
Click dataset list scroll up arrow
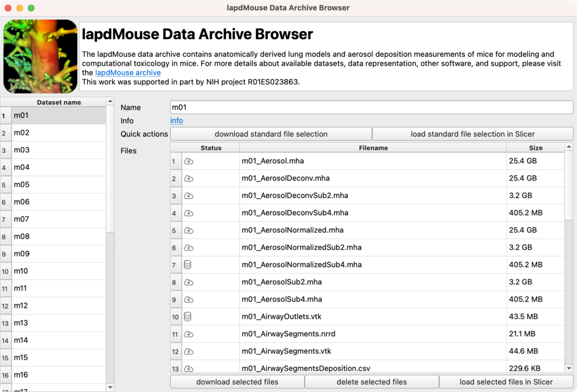[110, 101]
